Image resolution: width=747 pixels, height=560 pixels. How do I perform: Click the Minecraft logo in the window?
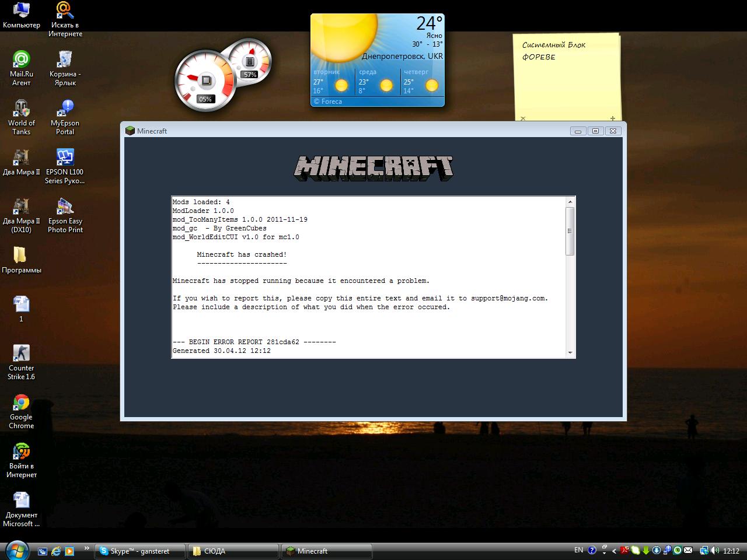pyautogui.click(x=373, y=168)
